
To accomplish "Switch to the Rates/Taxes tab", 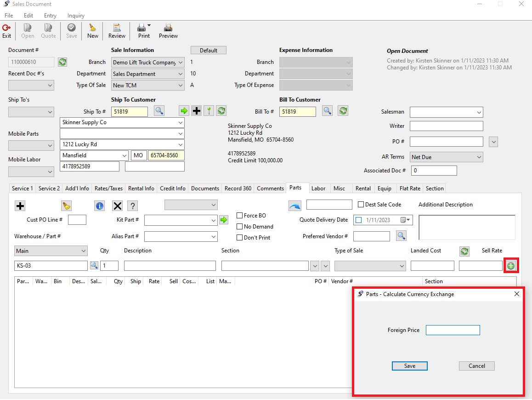I will [108, 189].
